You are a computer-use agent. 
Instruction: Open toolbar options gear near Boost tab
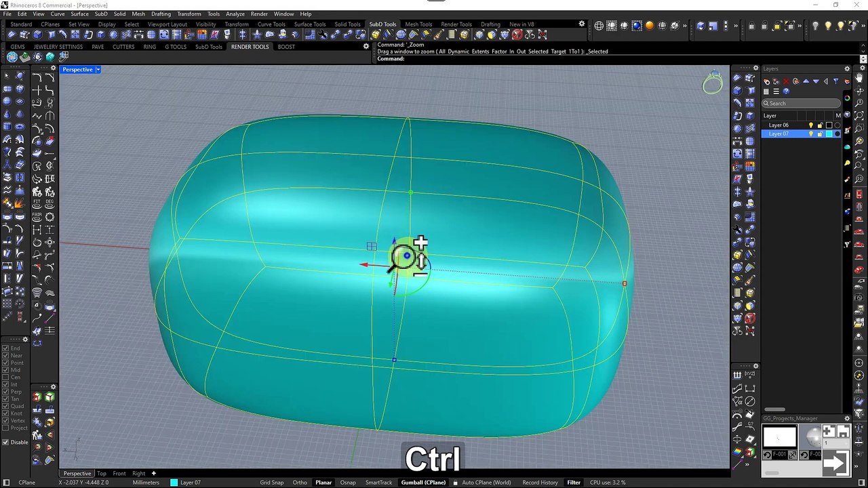pos(366,46)
